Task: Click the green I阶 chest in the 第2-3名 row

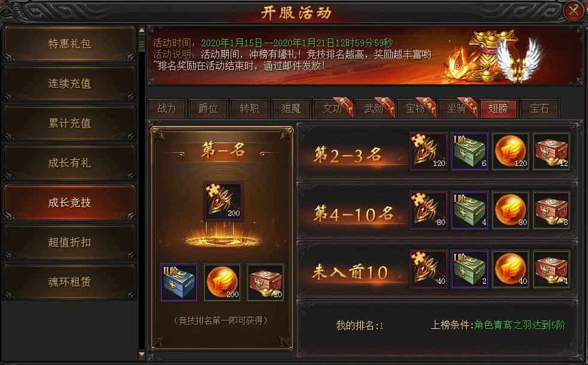Action: pos(470,151)
